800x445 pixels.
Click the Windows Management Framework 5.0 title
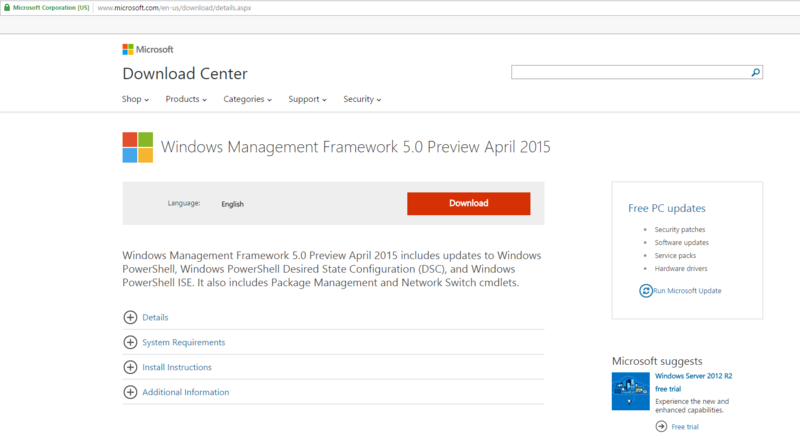pyautogui.click(x=356, y=147)
